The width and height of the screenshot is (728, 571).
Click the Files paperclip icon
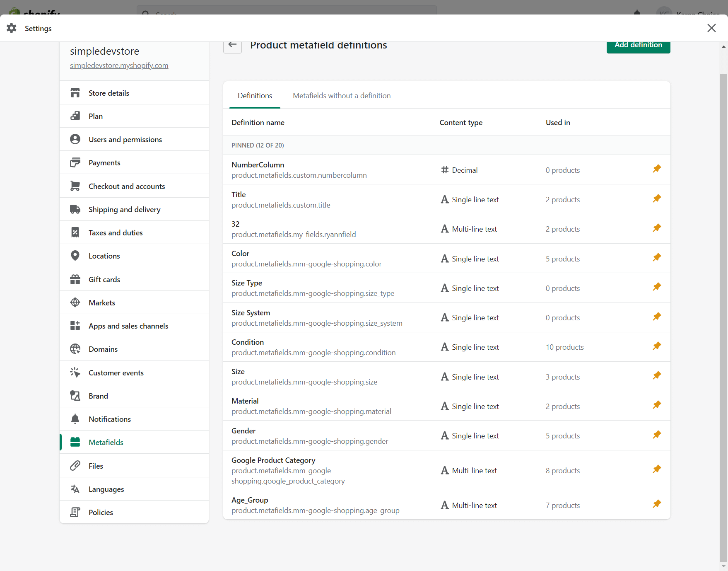point(75,466)
